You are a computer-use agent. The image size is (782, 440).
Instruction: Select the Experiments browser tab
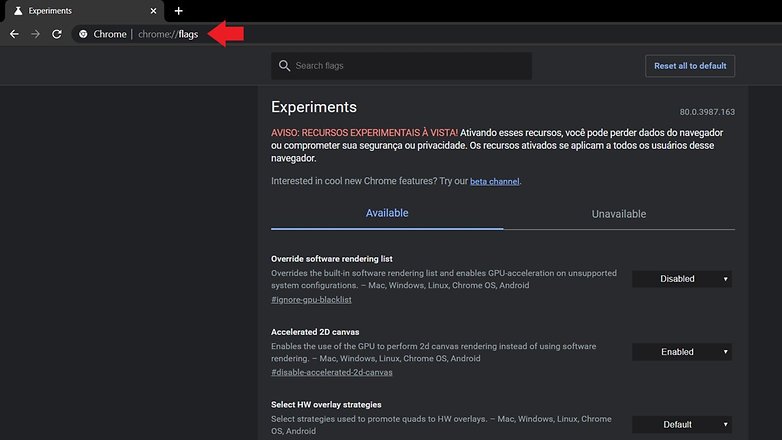(85, 11)
